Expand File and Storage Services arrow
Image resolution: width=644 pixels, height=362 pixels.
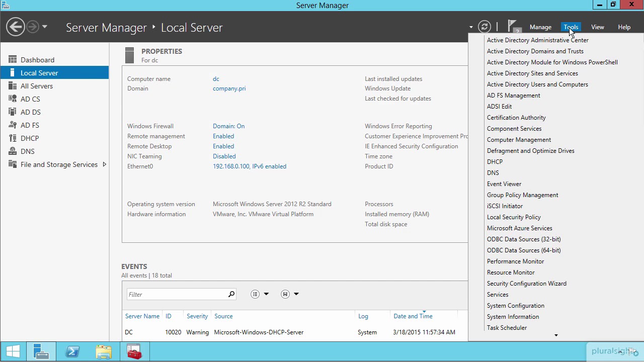tap(104, 164)
